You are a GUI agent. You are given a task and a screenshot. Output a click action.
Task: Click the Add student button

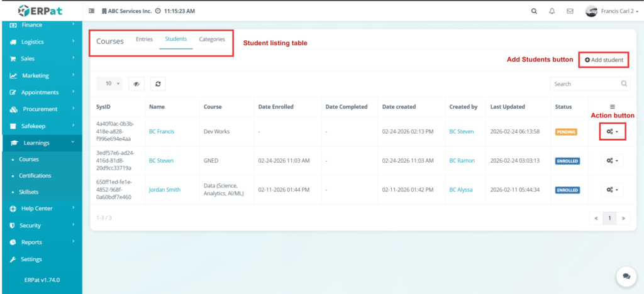(604, 60)
